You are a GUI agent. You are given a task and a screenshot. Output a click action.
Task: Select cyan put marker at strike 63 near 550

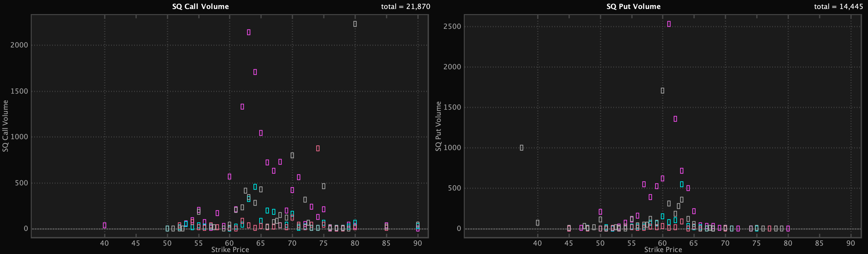[x=682, y=184]
